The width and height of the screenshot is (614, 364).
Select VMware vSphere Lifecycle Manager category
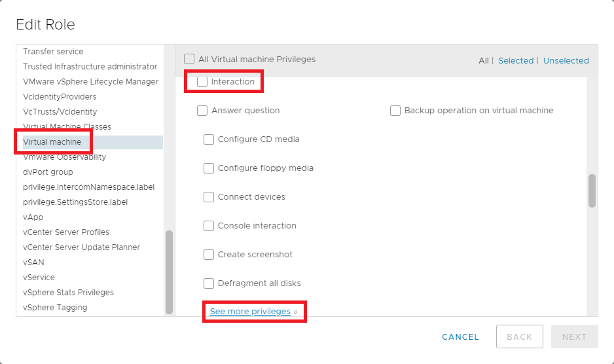(90, 82)
